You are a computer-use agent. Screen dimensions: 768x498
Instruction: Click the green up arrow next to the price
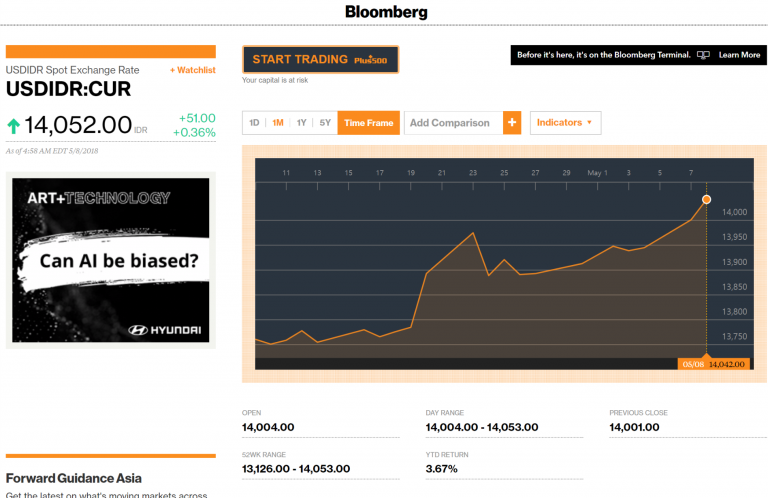point(14,126)
